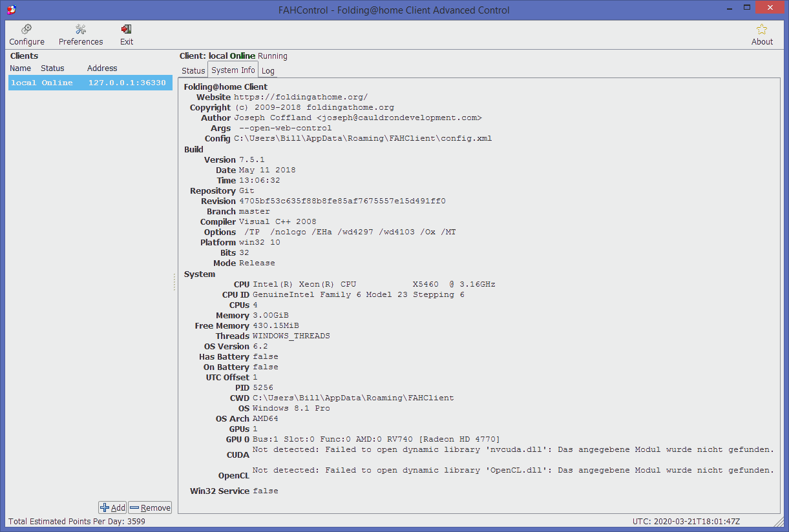Click the author email text
Viewport: 789px width, 532px height.
pyautogui.click(x=399, y=118)
